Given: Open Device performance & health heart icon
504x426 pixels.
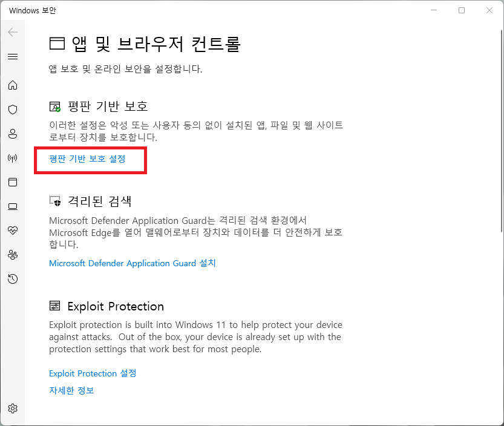Looking at the screenshot, I should [x=13, y=230].
